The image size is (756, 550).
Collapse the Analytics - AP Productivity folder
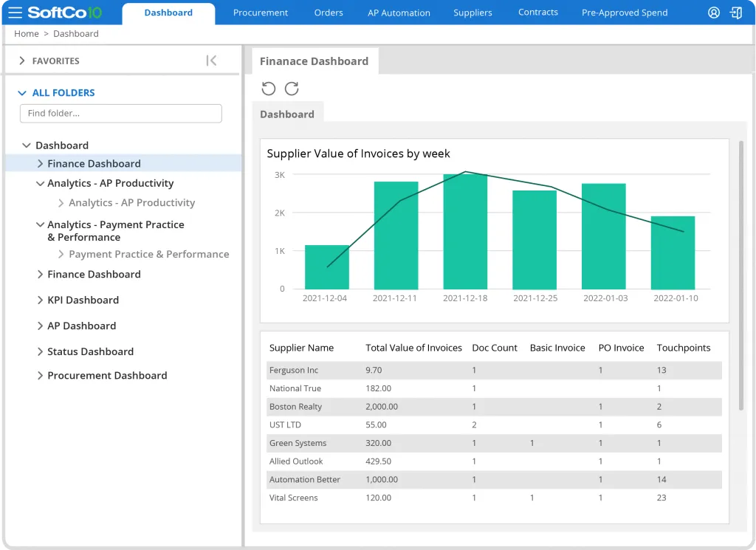41,184
